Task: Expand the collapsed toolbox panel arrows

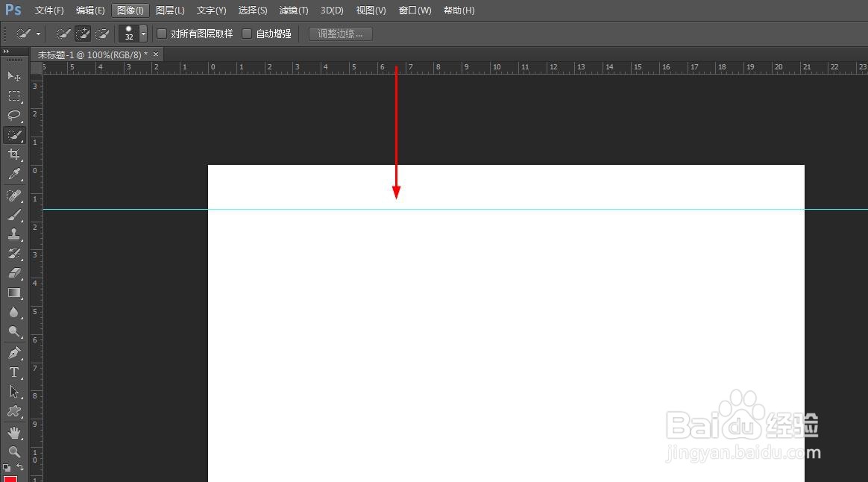Action: pos(6,51)
